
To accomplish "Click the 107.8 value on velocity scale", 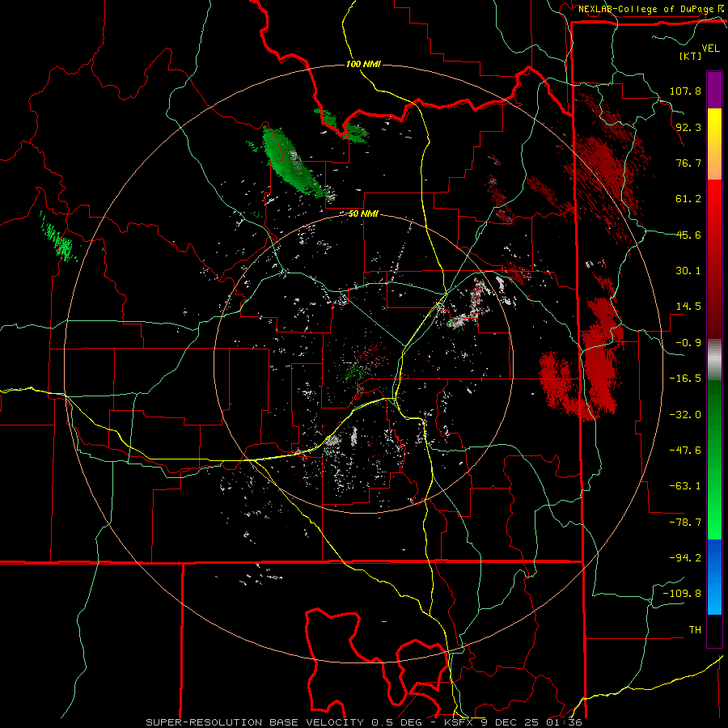I will point(685,91).
